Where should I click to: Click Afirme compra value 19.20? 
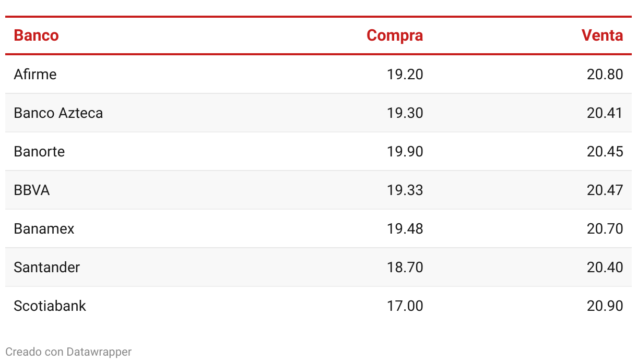(405, 74)
